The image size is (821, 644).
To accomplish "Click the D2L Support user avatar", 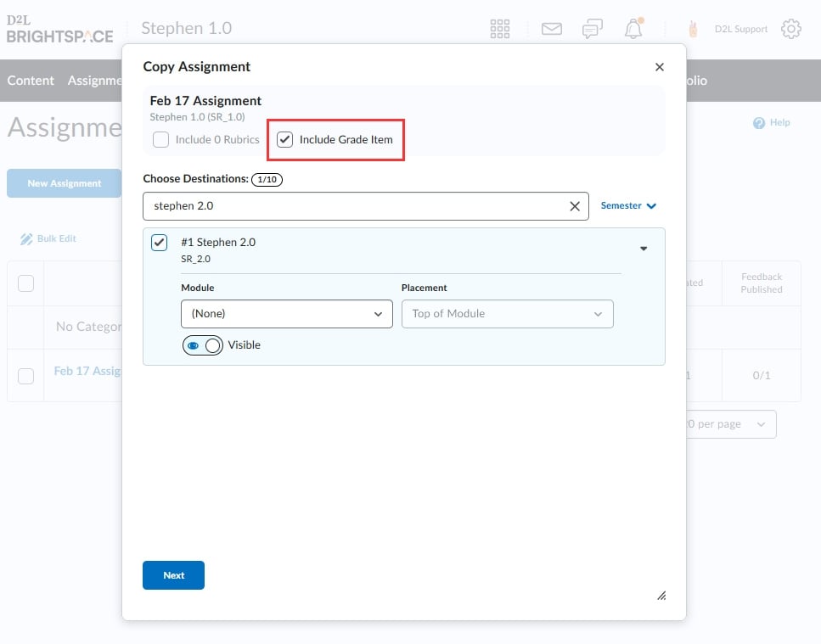I will [693, 29].
